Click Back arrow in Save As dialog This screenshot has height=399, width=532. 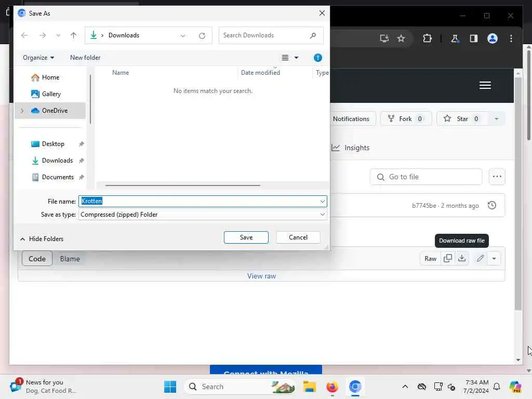(x=24, y=35)
